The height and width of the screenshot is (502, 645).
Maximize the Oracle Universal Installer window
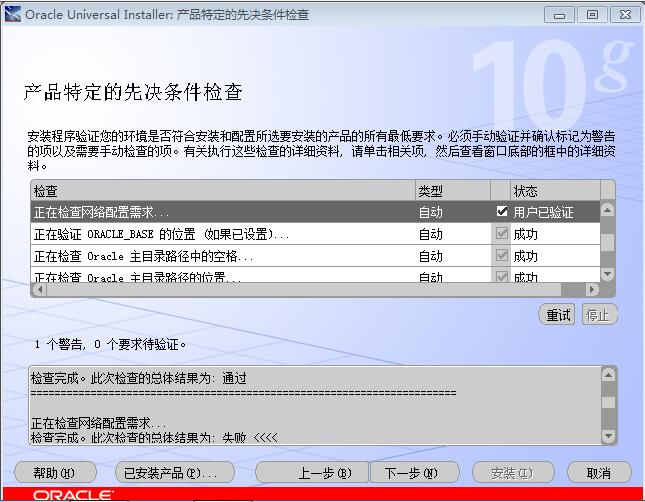[x=592, y=15]
